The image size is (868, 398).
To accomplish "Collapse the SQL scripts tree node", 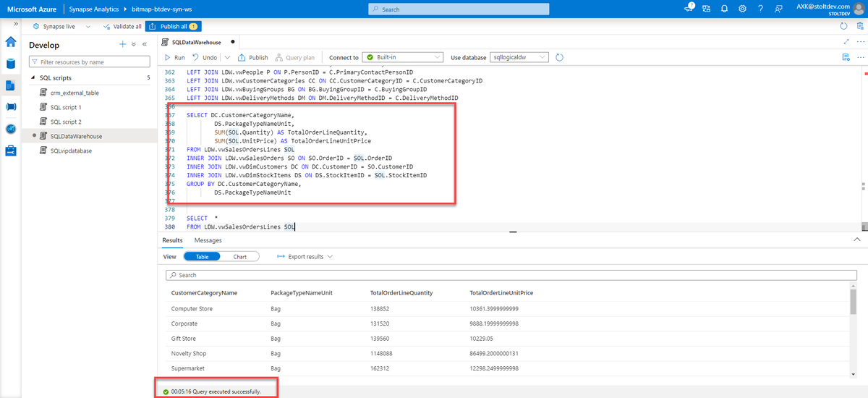I will (x=33, y=77).
